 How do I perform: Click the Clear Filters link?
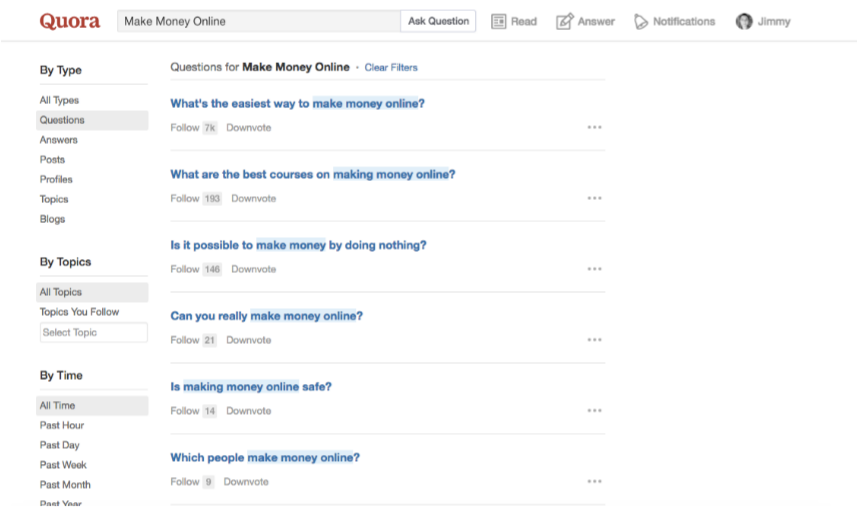click(391, 67)
